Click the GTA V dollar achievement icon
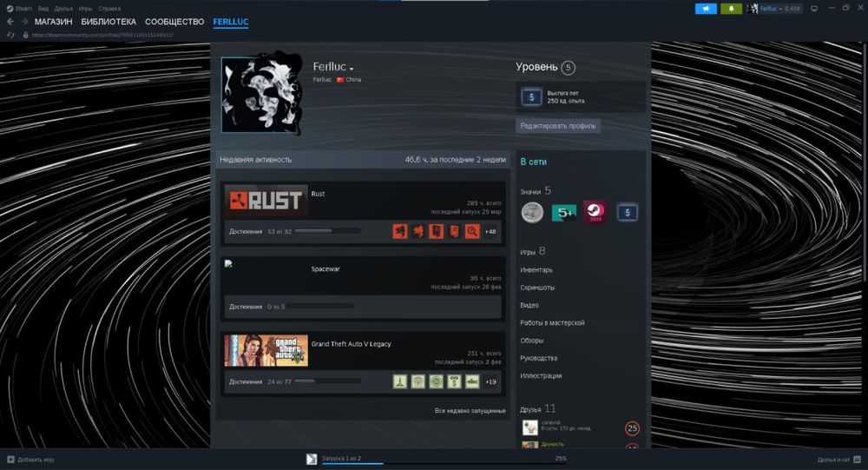The image size is (868, 470). [x=454, y=381]
